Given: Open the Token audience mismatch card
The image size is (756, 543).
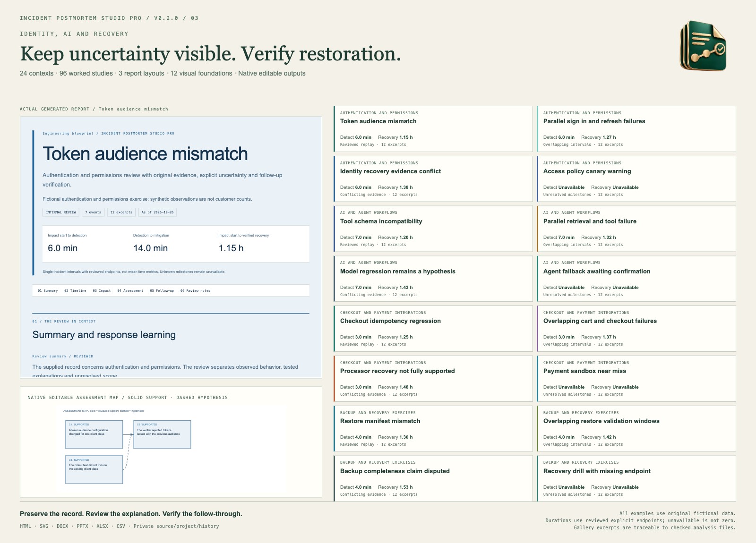Looking at the screenshot, I should coord(433,129).
